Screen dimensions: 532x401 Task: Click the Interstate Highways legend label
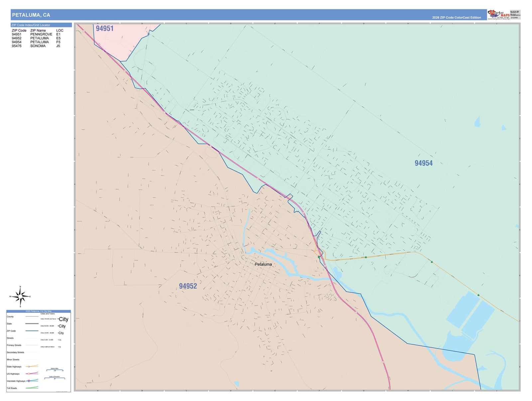16,381
